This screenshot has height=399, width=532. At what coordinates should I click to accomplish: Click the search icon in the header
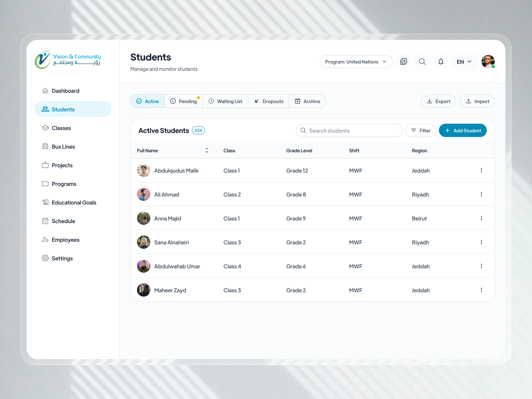[x=422, y=62]
